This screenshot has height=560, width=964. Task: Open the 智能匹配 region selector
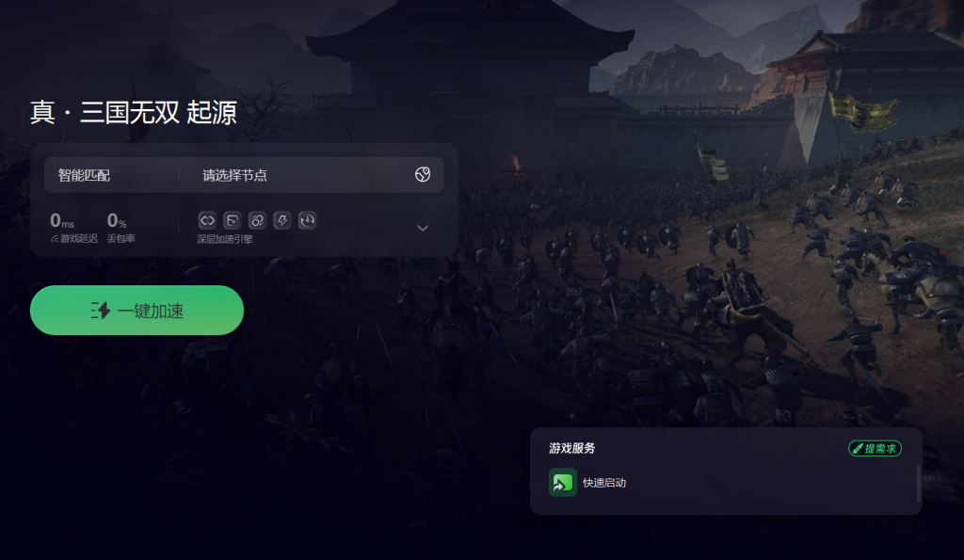(84, 175)
